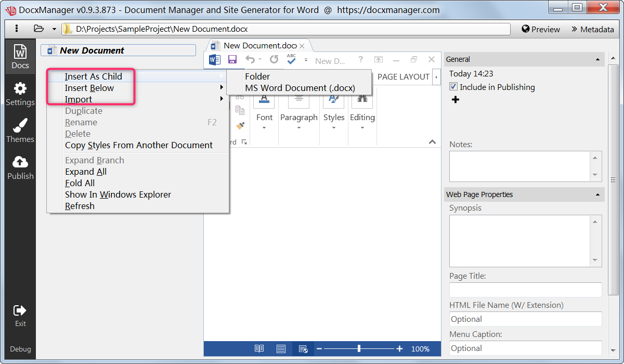Open the Clipboard dialog launcher

tap(244, 142)
